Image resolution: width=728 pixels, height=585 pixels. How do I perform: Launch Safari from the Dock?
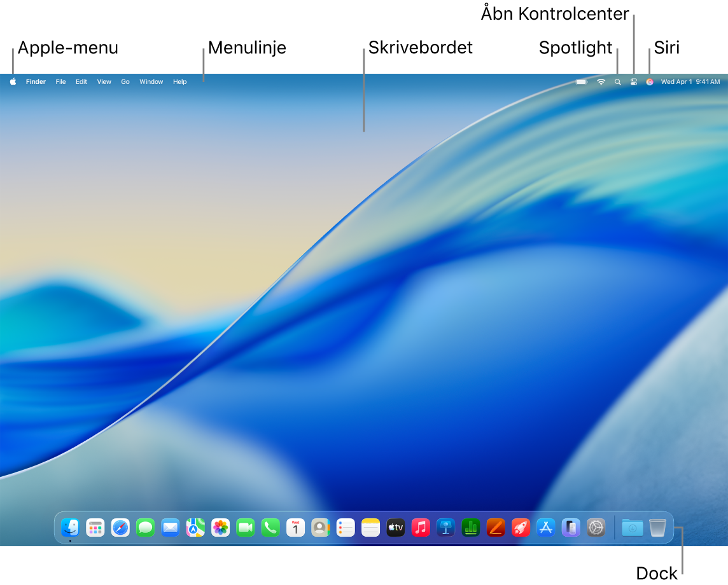click(x=120, y=527)
